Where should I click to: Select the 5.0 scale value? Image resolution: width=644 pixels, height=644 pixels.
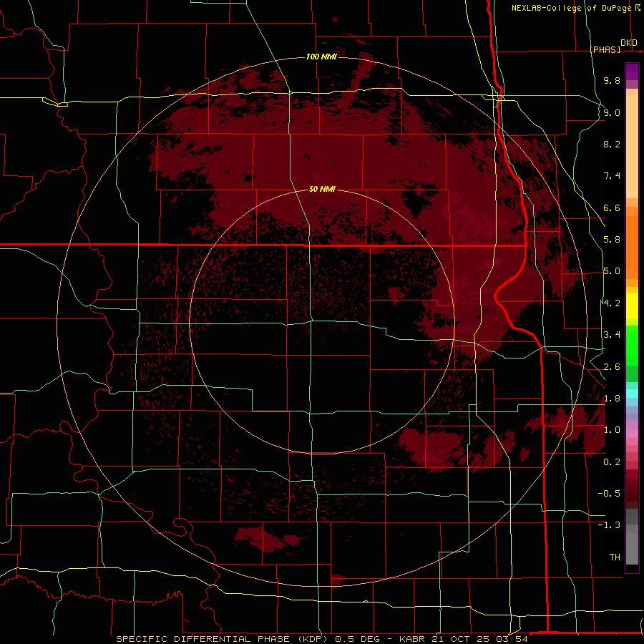(x=612, y=271)
